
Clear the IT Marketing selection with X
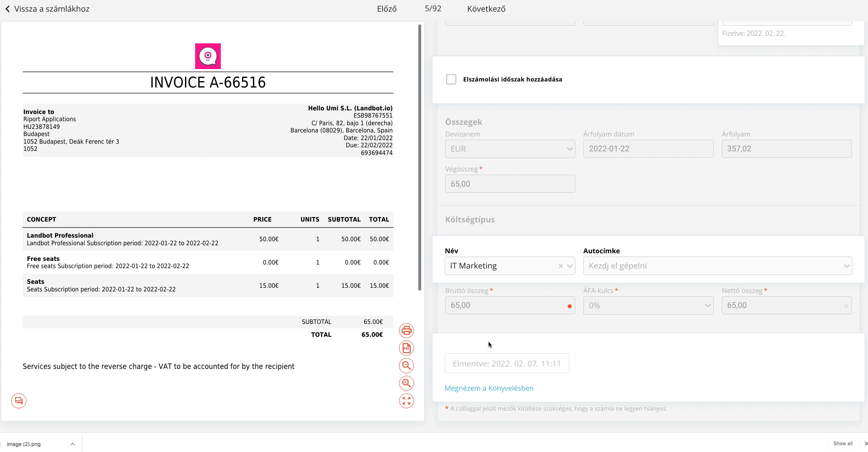pyautogui.click(x=560, y=266)
